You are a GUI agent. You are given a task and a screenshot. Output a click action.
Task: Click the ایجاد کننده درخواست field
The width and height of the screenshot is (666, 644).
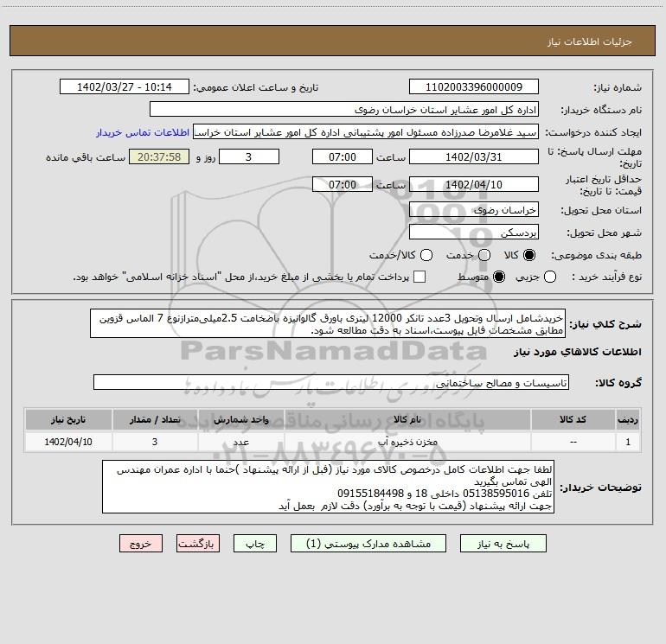366,132
